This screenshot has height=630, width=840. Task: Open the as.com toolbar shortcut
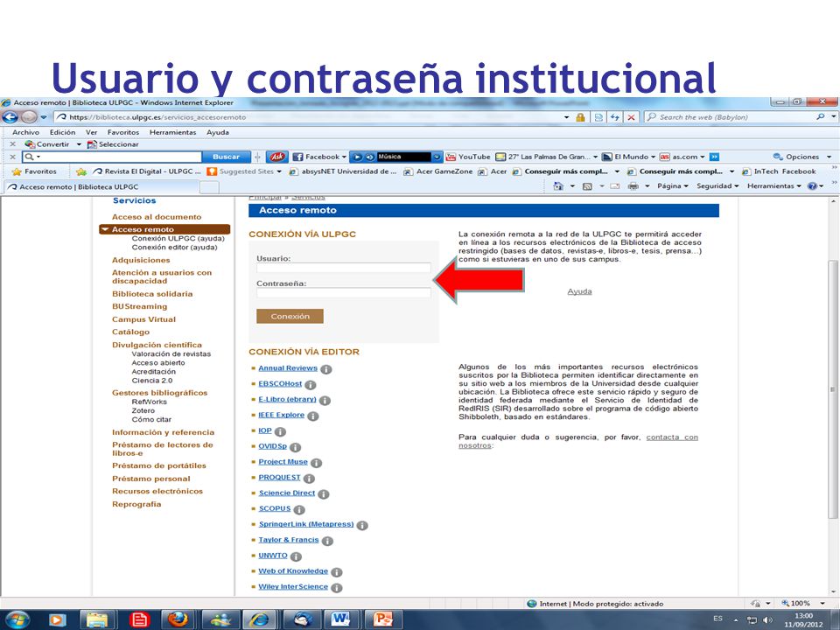pyautogui.click(x=682, y=157)
